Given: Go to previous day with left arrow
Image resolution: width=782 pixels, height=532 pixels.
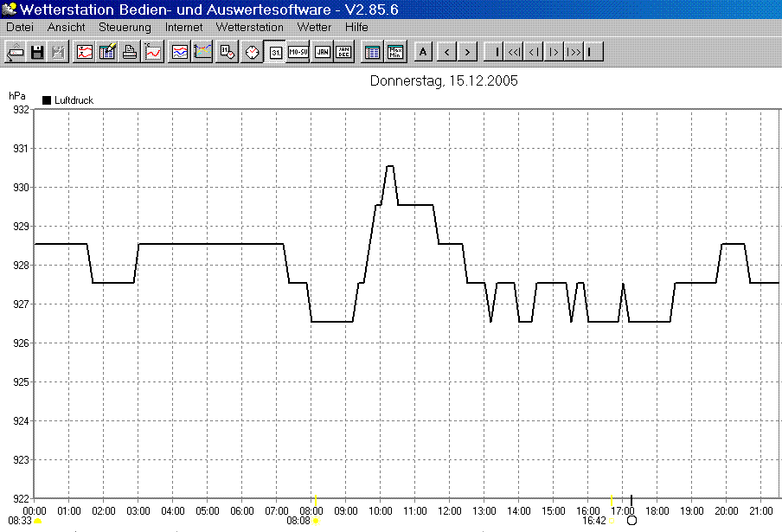Looking at the screenshot, I should (446, 52).
